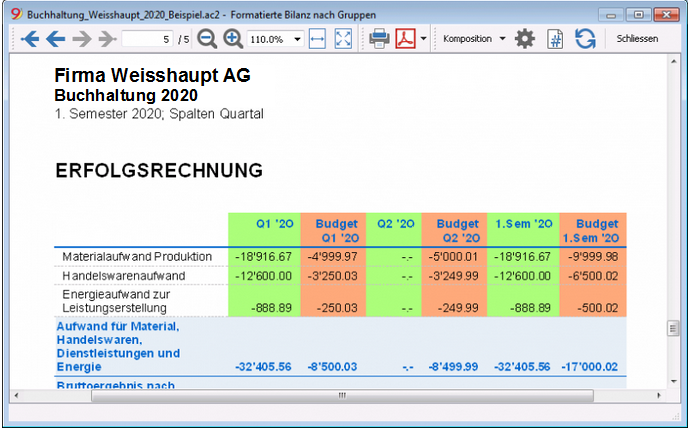Close the report window
The height and width of the screenshot is (429, 690).
tap(666, 15)
